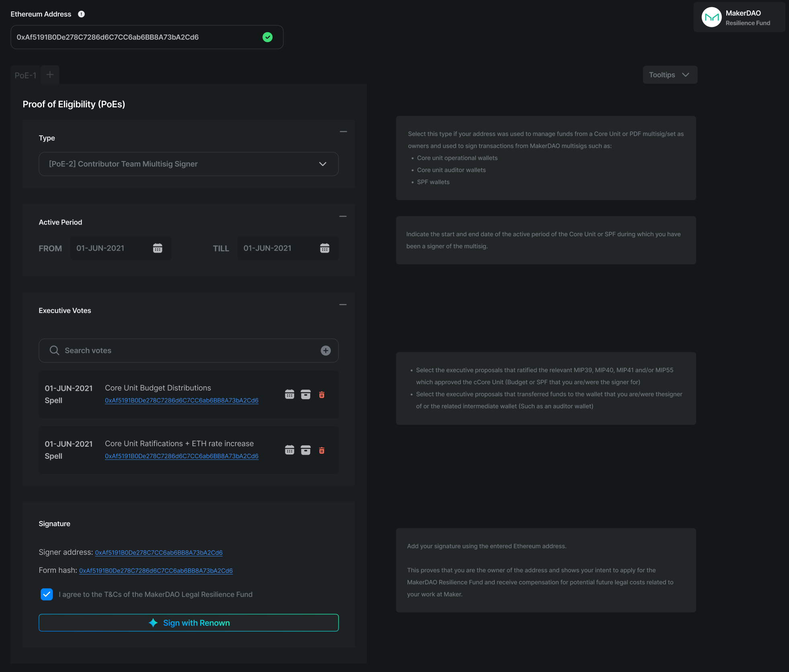Collapse the Active Period section
This screenshot has width=789, height=672.
pyautogui.click(x=343, y=217)
